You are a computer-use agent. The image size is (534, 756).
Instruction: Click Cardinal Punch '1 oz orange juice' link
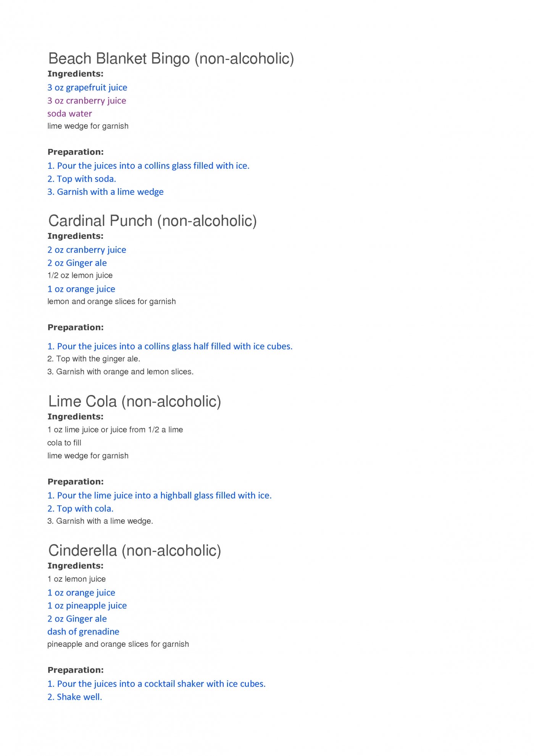(x=81, y=289)
